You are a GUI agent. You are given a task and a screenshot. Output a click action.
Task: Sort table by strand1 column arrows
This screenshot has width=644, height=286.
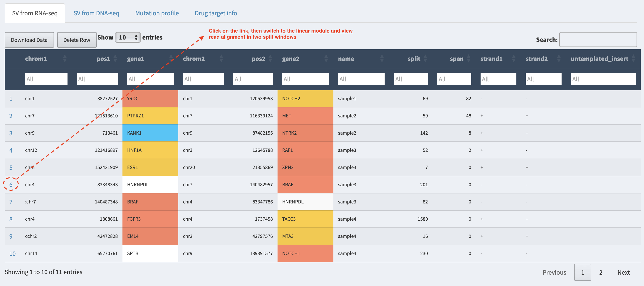click(x=514, y=59)
